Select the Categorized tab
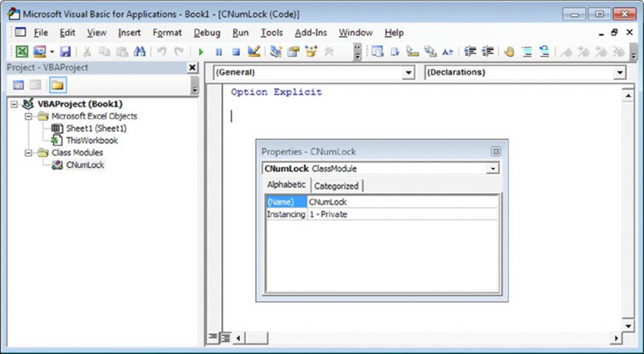Viewport: 644px width, 354px height. tap(336, 186)
